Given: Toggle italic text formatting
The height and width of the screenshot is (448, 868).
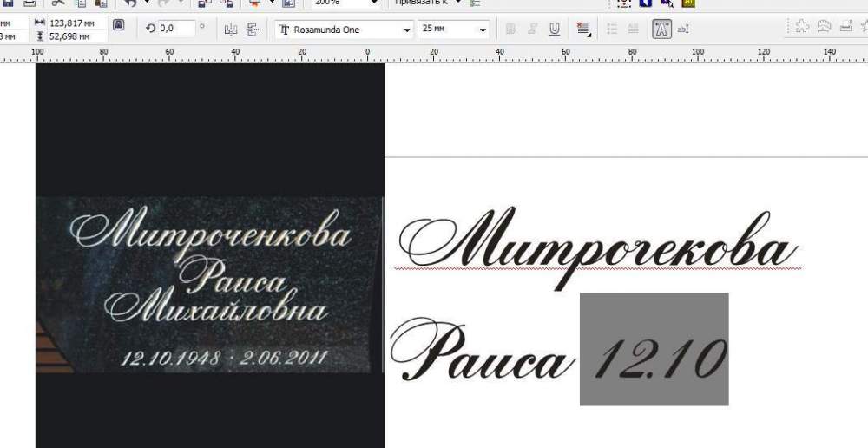Looking at the screenshot, I should click(533, 30).
